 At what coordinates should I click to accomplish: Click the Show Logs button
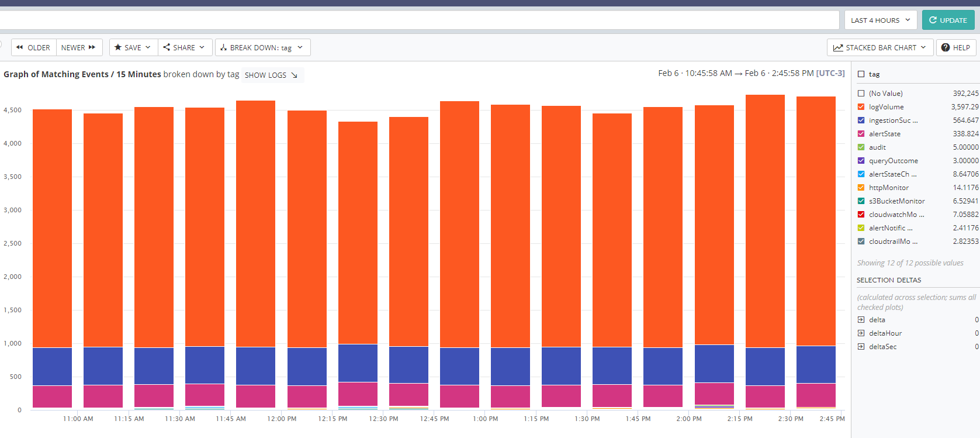tap(271, 75)
